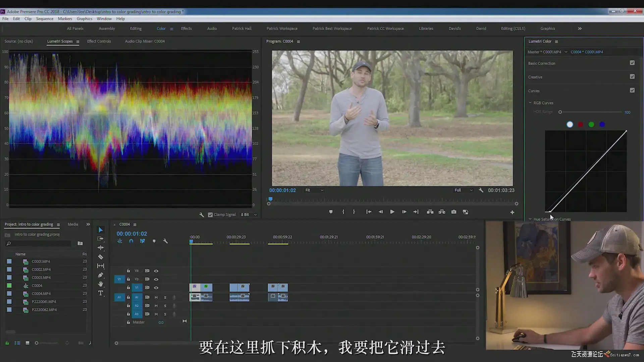This screenshot has width=644, height=362.
Task: Hide track V1 with eye icon
Action: [x=156, y=288]
